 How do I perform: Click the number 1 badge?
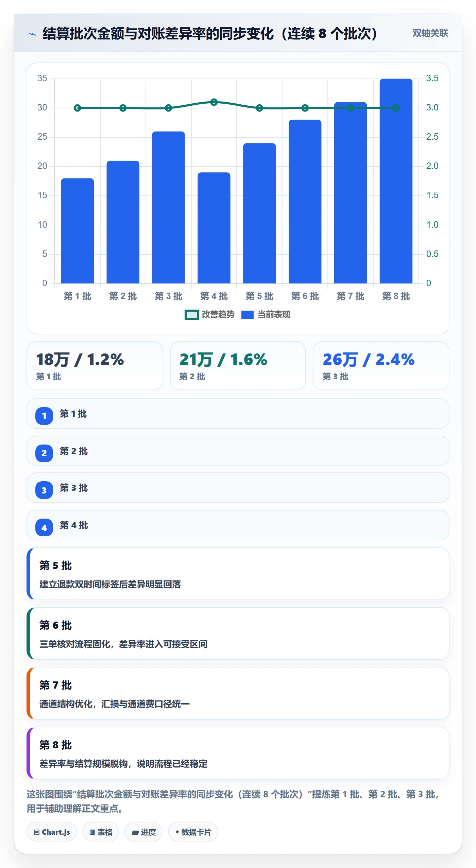(x=44, y=416)
